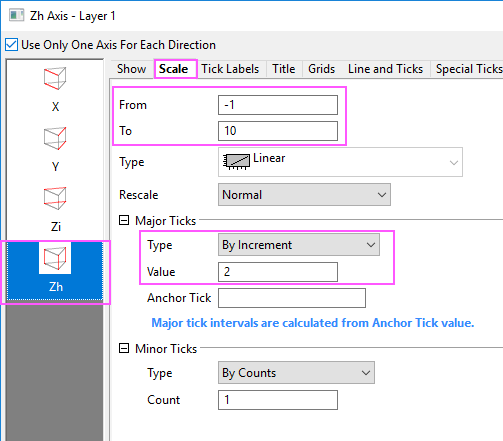503x441 pixels.
Task: Open the scale Type Linear dropdown
Action: point(340,162)
